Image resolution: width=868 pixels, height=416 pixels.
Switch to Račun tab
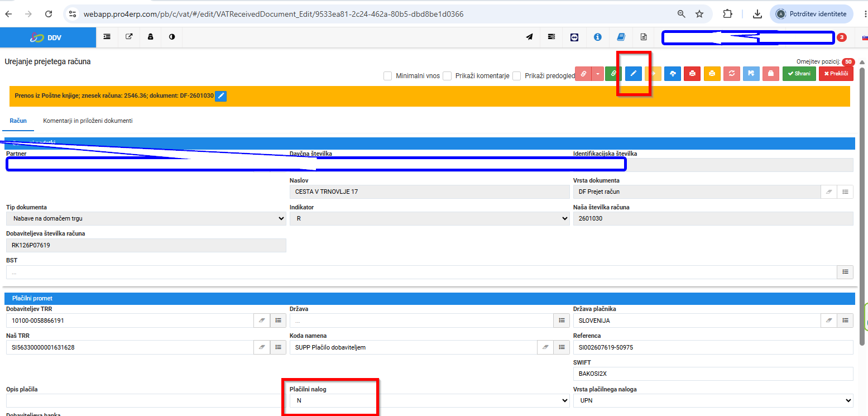coord(18,121)
